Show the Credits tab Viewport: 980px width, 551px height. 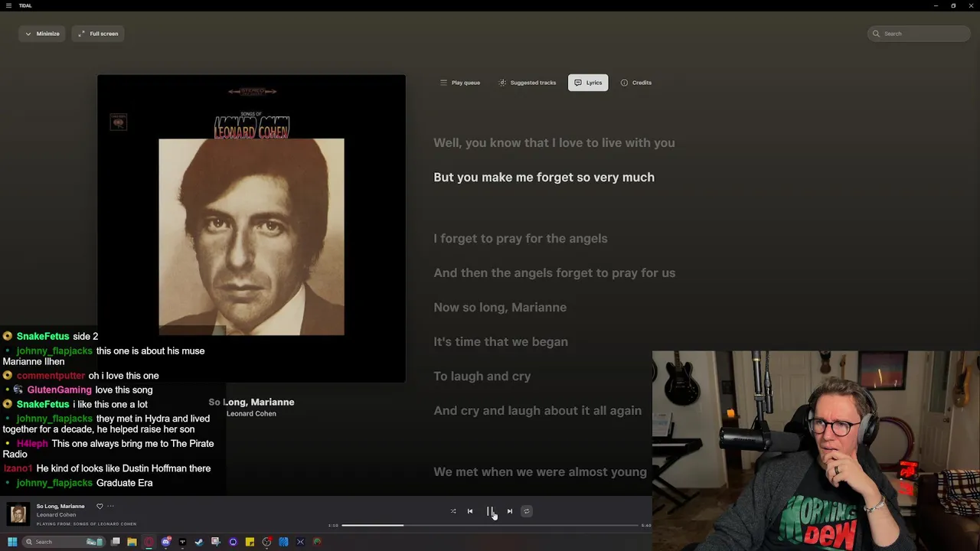tap(636, 83)
